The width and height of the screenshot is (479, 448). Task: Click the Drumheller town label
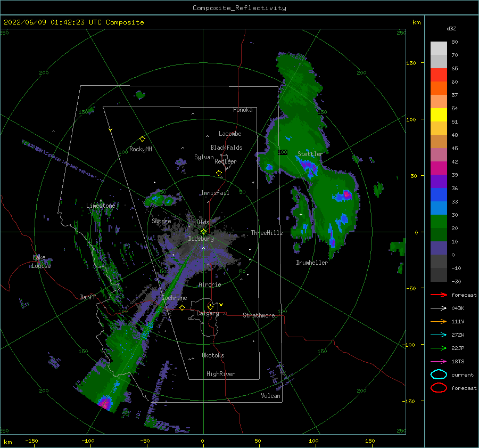pyautogui.click(x=312, y=263)
